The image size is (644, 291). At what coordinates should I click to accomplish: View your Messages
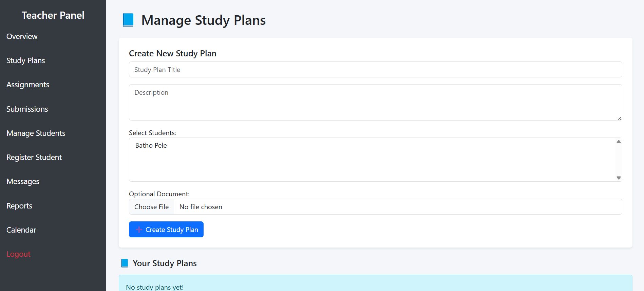tap(22, 181)
